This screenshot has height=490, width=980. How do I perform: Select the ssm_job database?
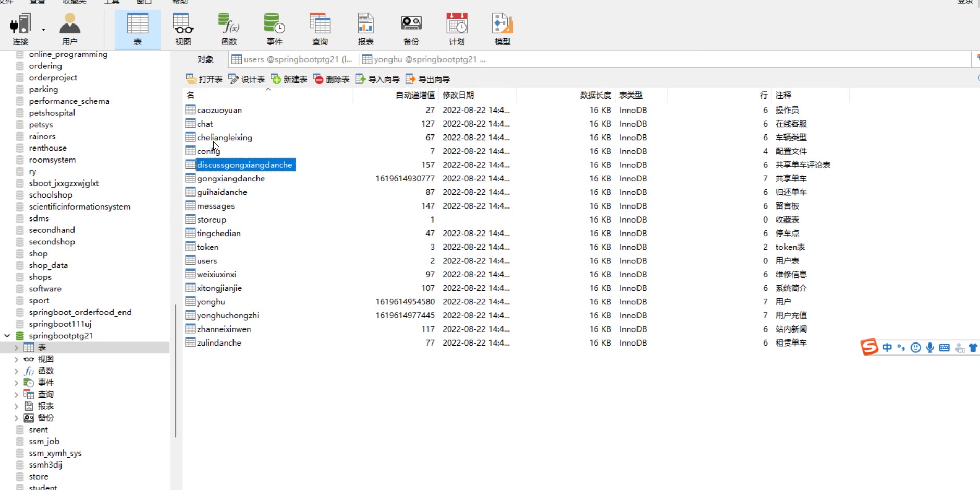click(x=44, y=442)
